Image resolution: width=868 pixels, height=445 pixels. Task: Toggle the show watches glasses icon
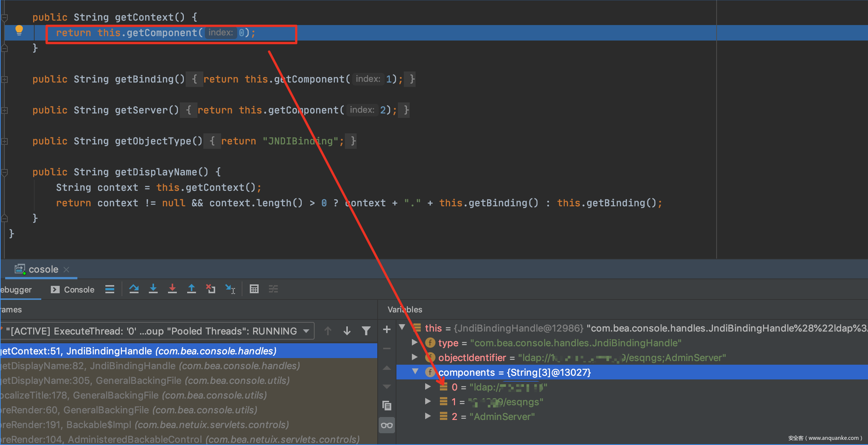387,425
